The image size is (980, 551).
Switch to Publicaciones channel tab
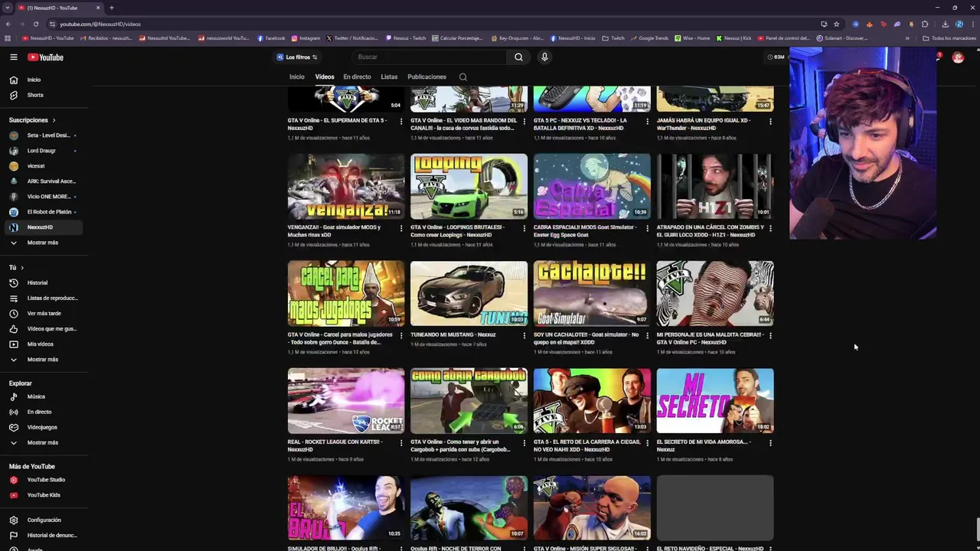click(426, 77)
